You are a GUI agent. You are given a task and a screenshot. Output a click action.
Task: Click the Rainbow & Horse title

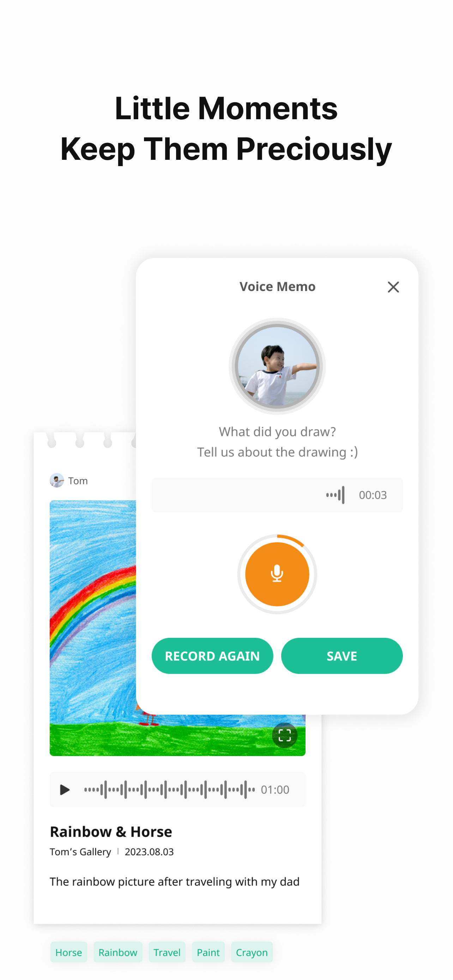point(111,831)
